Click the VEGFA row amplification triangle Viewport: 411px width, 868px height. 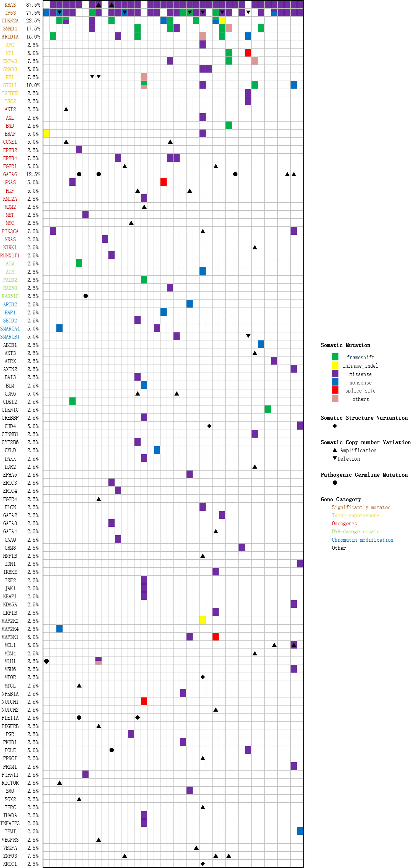point(196,847)
